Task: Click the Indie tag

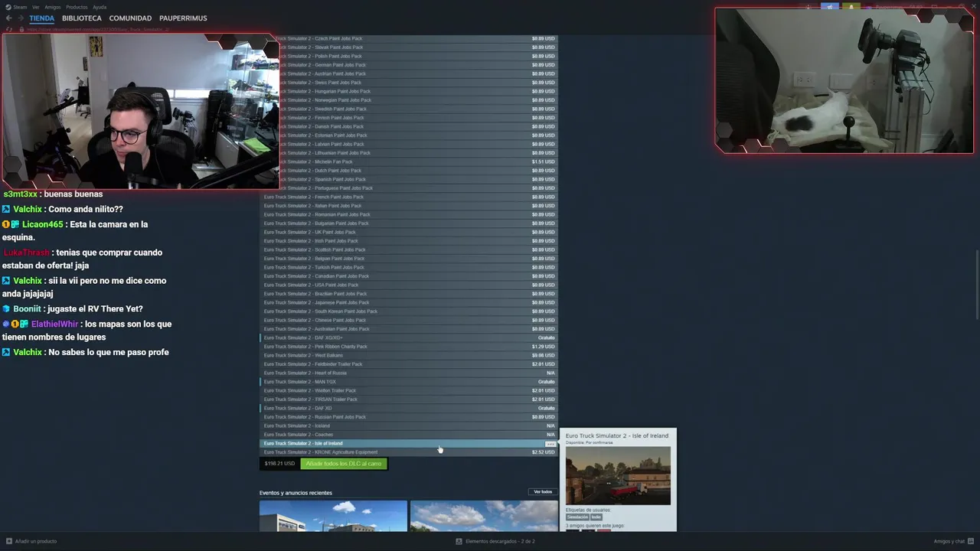Action: point(596,517)
